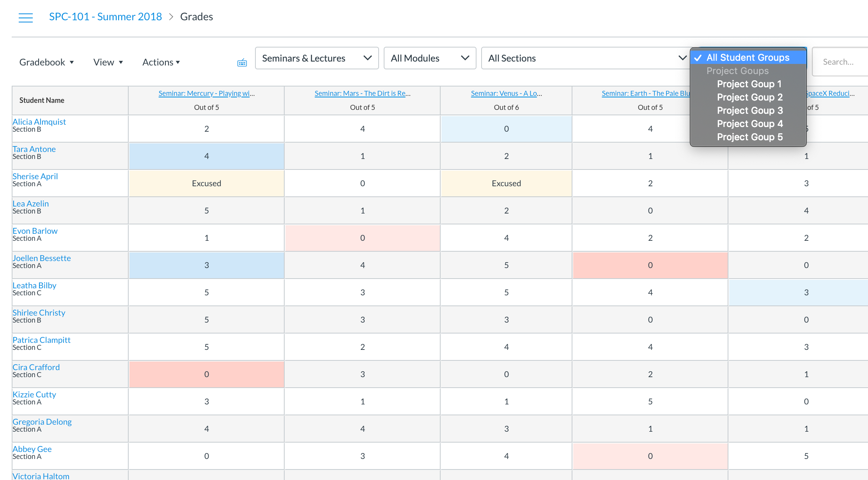This screenshot has width=868, height=480.
Task: Open the Gradebook dropdown menu
Action: tap(46, 62)
